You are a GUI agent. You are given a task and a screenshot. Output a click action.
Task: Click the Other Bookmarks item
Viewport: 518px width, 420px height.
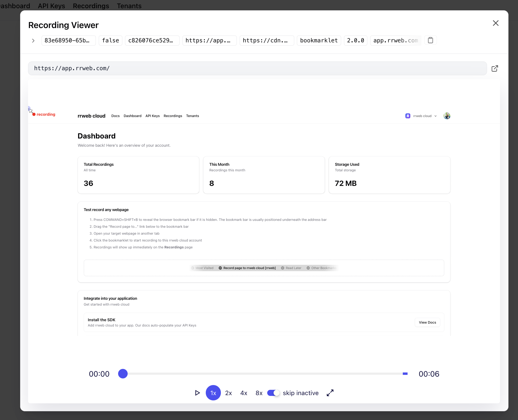(321, 268)
